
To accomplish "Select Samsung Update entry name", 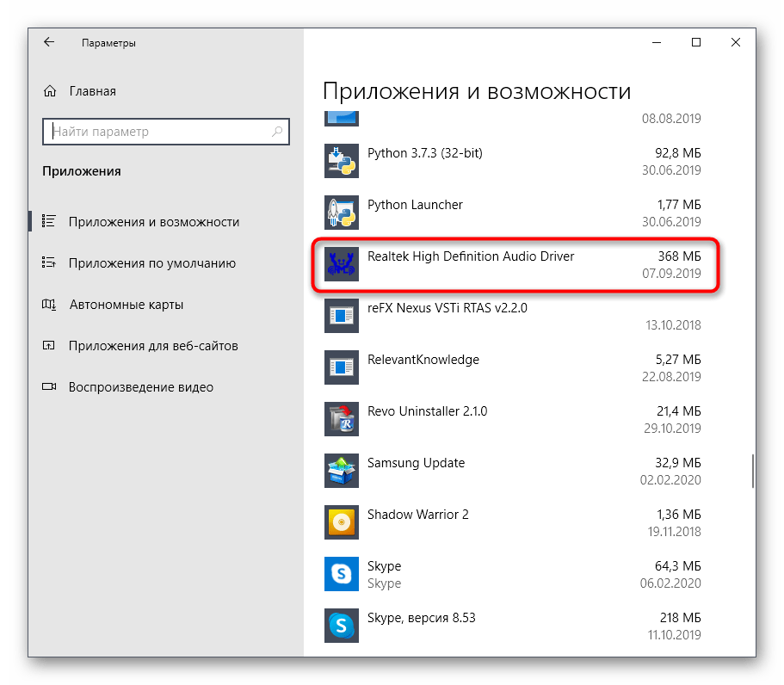I will pyautogui.click(x=416, y=463).
